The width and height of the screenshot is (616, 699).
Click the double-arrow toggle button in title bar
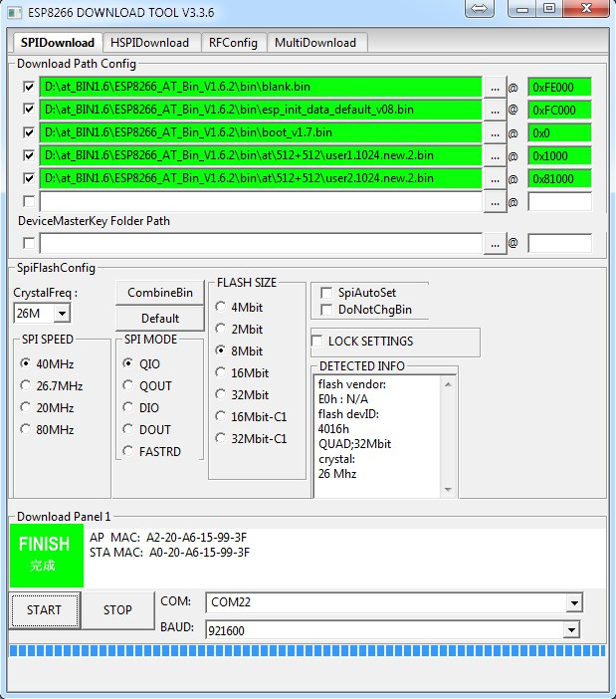coord(480,8)
